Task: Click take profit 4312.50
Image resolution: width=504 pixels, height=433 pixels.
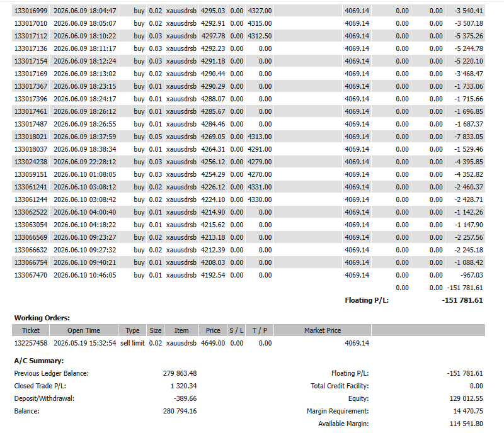Action: 260,36
